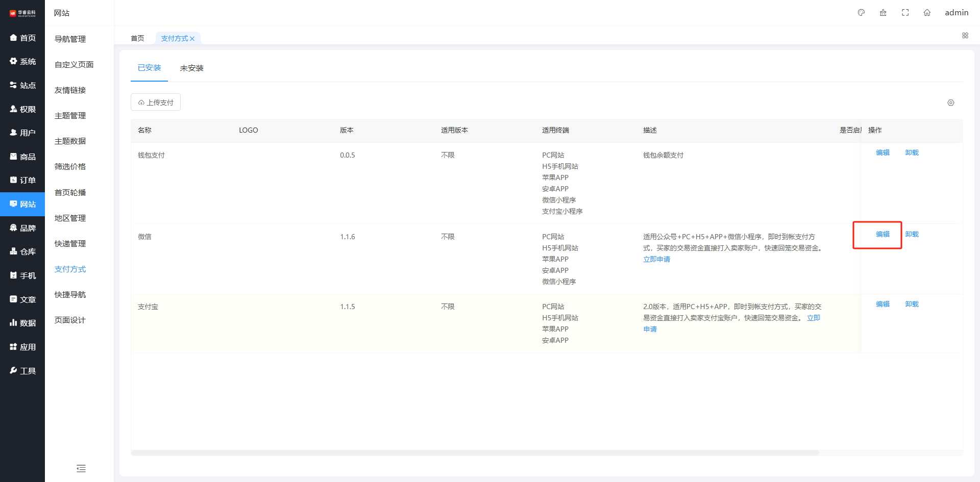Click the table horizontal scrollbar
Screen dimensions: 980x482
(x=475, y=452)
